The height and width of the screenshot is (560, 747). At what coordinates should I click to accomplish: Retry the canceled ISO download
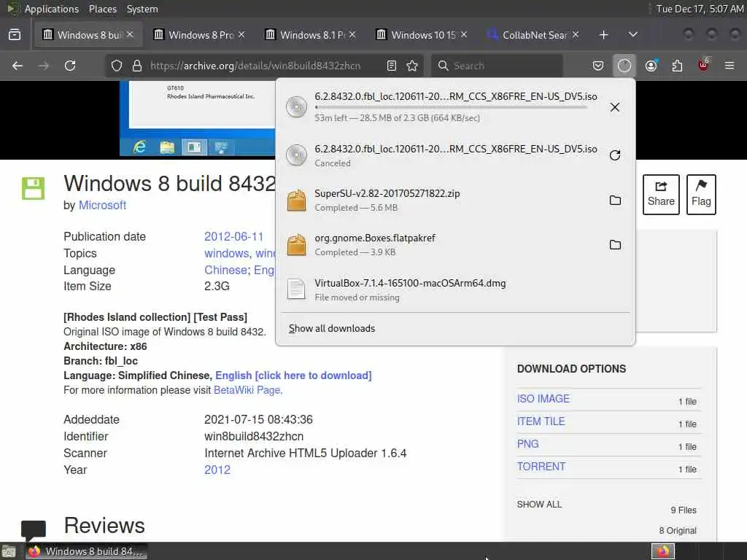615,155
